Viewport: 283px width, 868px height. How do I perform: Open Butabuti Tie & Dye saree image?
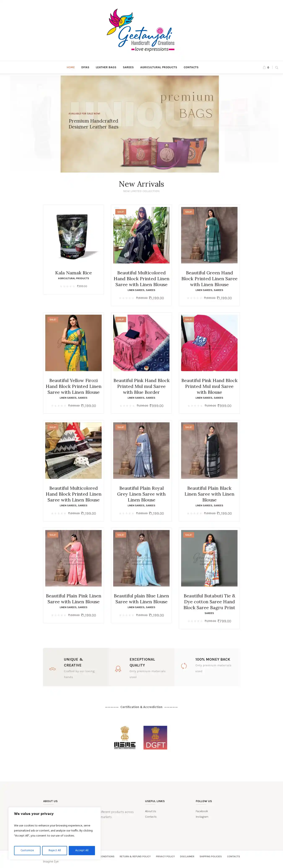tap(209, 558)
